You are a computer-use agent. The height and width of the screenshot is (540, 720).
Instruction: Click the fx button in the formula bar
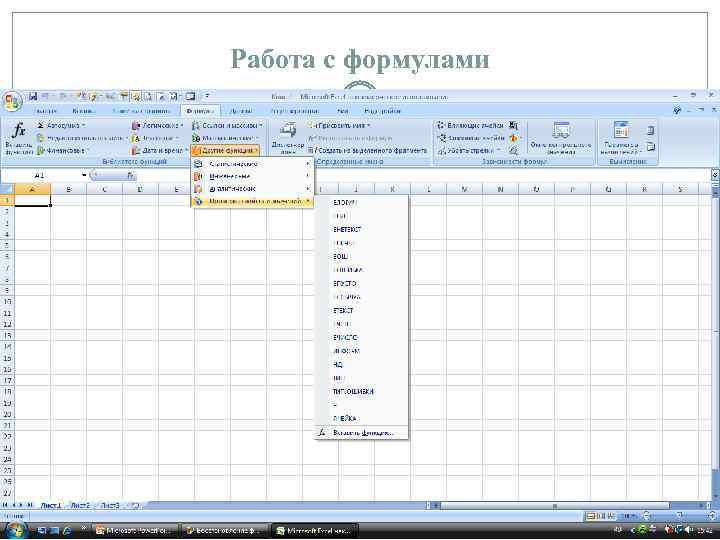click(x=130, y=175)
